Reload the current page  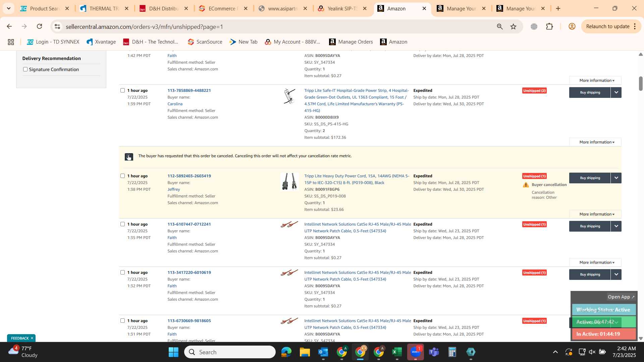[40, 26]
